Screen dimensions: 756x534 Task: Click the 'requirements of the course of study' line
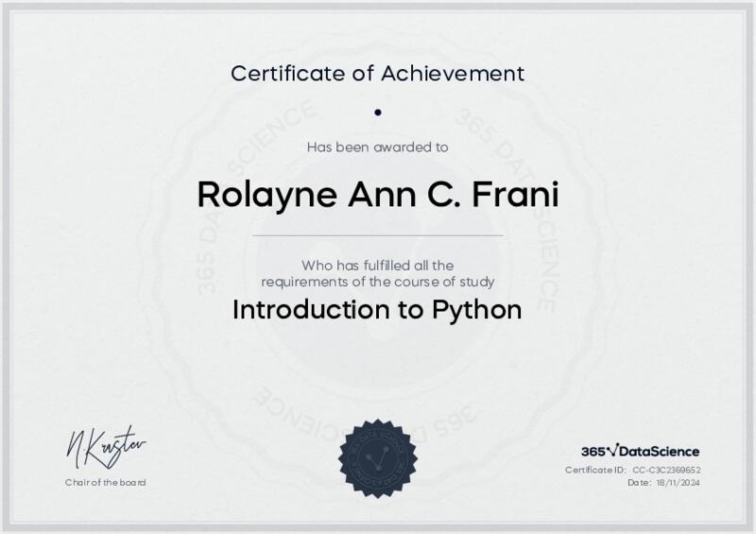pos(377,282)
